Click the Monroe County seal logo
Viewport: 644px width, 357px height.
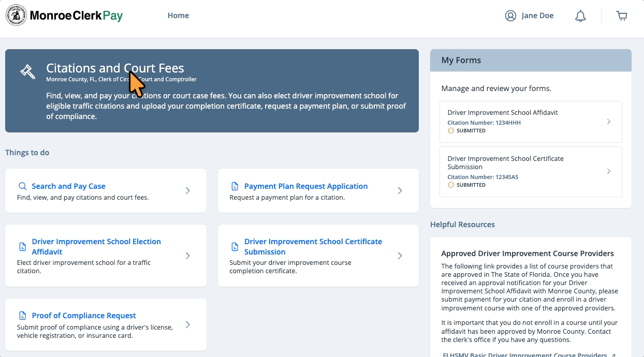pyautogui.click(x=16, y=16)
